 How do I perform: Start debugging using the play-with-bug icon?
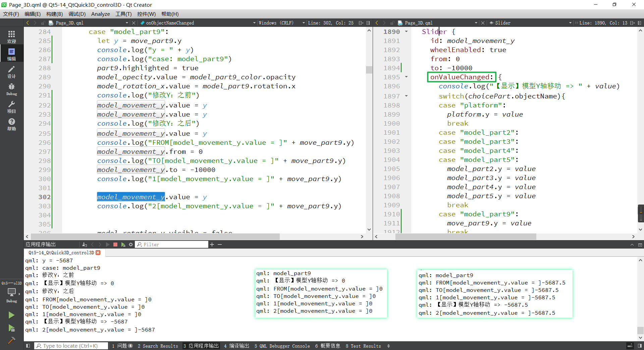(x=11, y=328)
